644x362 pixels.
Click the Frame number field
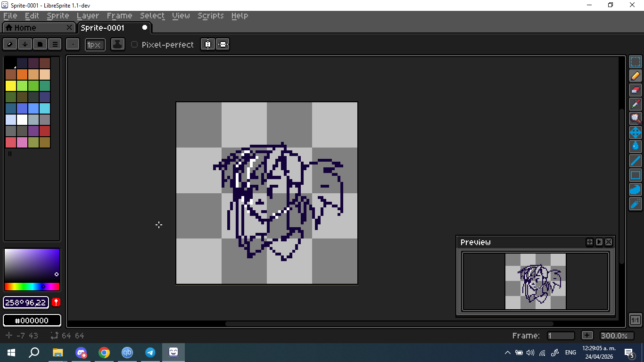(x=561, y=336)
